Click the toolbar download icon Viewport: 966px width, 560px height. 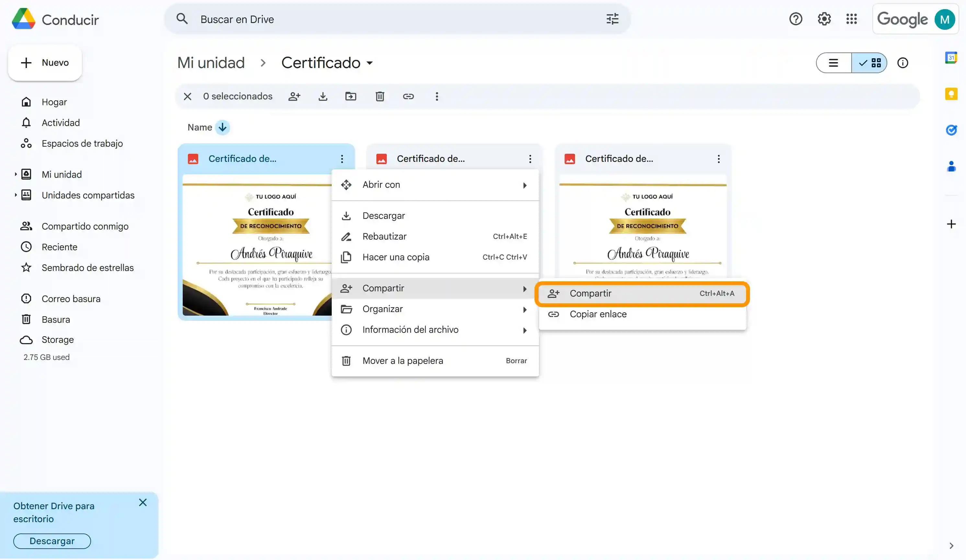coord(323,96)
